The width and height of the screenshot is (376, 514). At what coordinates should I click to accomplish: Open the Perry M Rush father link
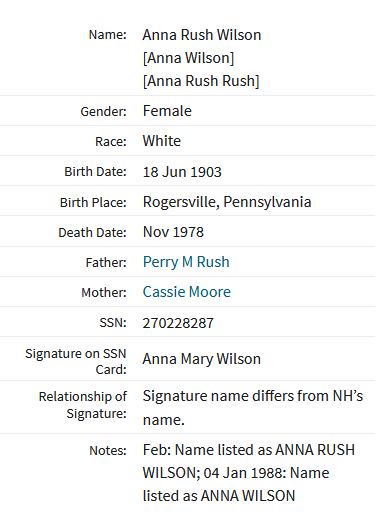(186, 262)
